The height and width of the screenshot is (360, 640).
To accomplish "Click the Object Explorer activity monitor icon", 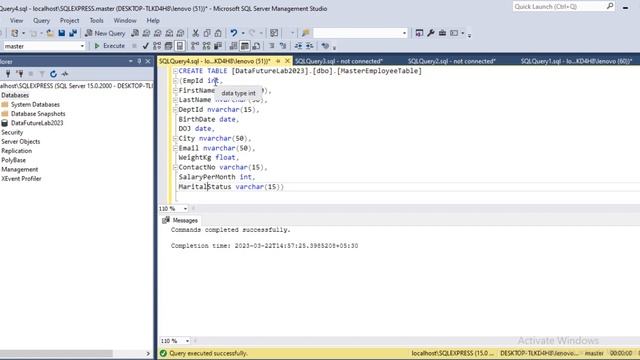I will pos(65,74).
